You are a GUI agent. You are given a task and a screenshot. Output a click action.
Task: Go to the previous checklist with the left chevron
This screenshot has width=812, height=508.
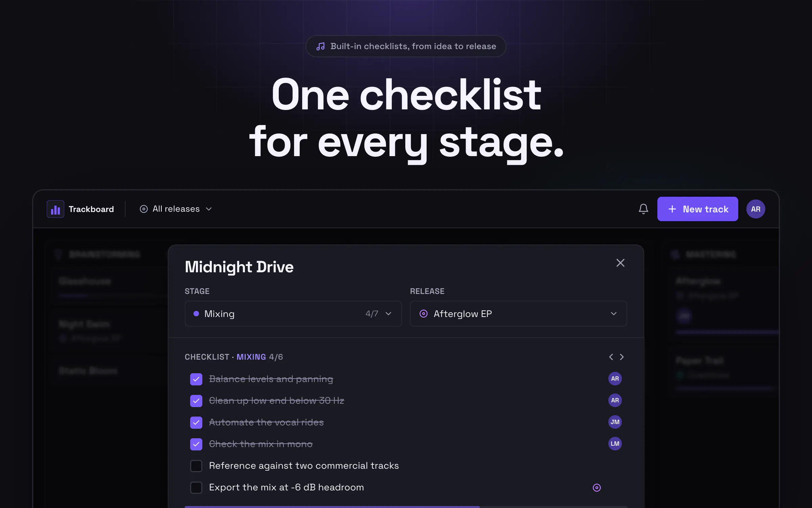(611, 357)
